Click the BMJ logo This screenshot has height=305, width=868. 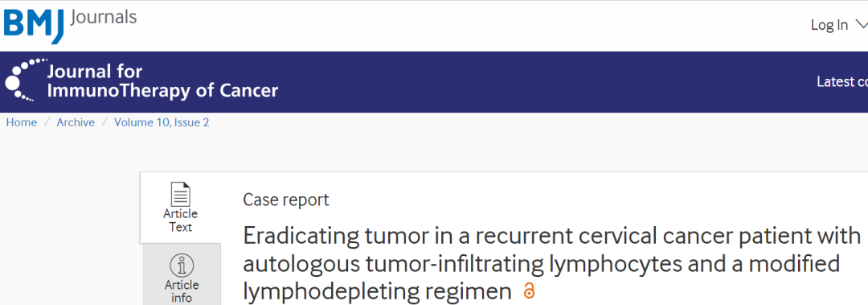34,24
